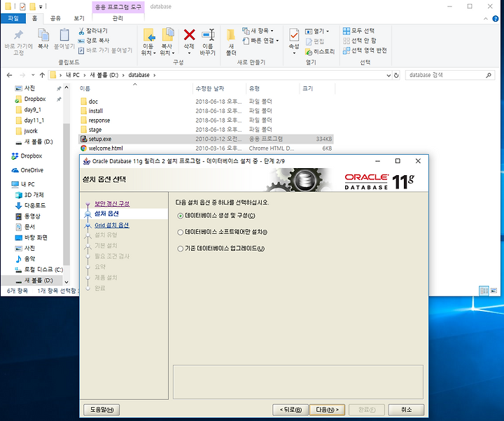Switch to Share (공유) ribbon tab
Screen dimensions: 504x421
coord(55,18)
